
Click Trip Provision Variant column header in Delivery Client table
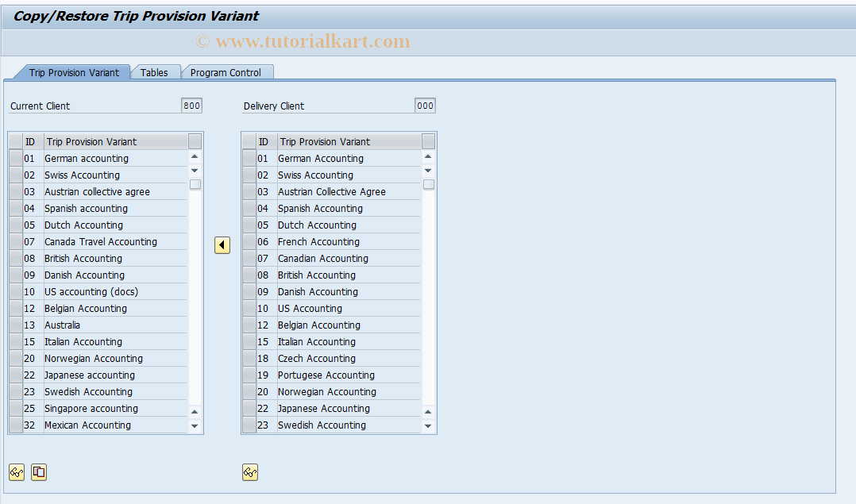tap(349, 142)
